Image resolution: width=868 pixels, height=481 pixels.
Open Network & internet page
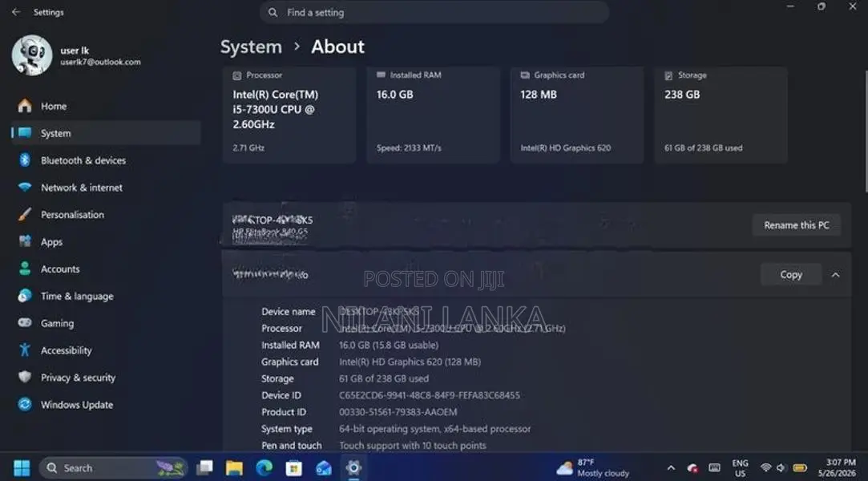pos(106,187)
